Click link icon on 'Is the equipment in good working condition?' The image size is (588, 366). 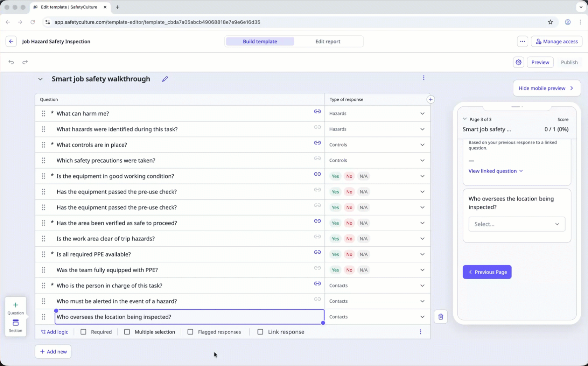pos(317,174)
